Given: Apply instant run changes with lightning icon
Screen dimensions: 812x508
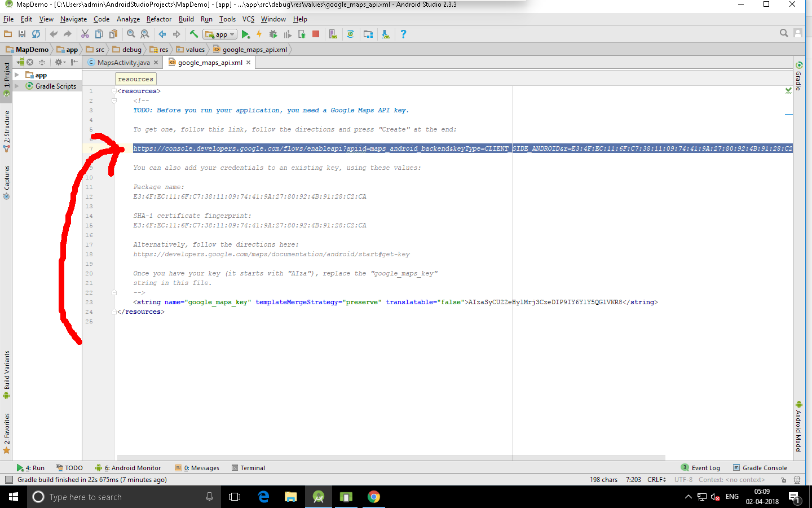Looking at the screenshot, I should 259,34.
